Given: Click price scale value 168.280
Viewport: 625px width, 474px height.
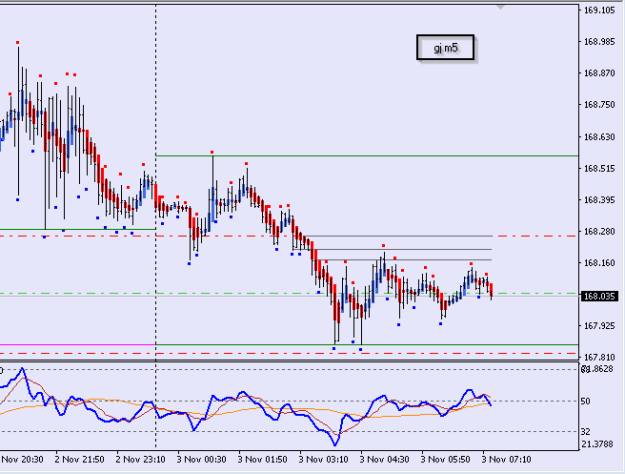Looking at the screenshot, I should click(x=599, y=231).
